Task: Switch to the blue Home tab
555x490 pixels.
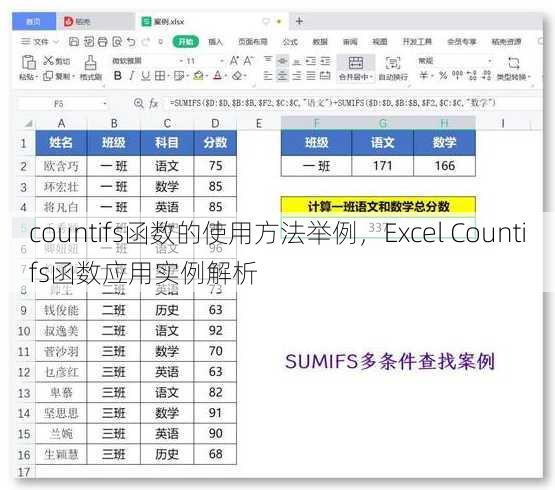Action: [x=34, y=21]
